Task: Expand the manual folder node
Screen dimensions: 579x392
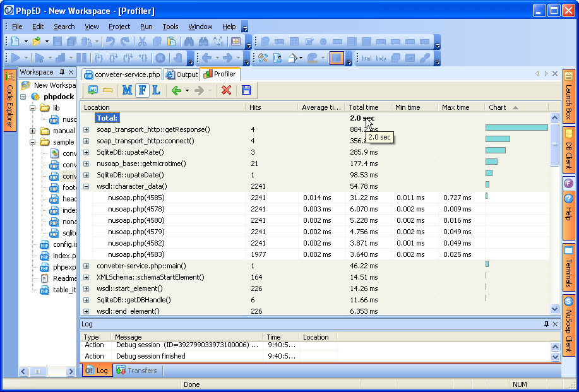Action: 32,131
